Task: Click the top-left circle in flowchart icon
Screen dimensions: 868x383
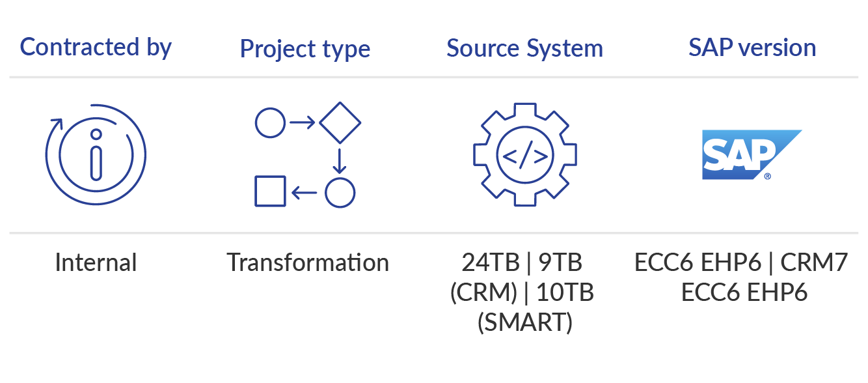Action: click(x=270, y=122)
